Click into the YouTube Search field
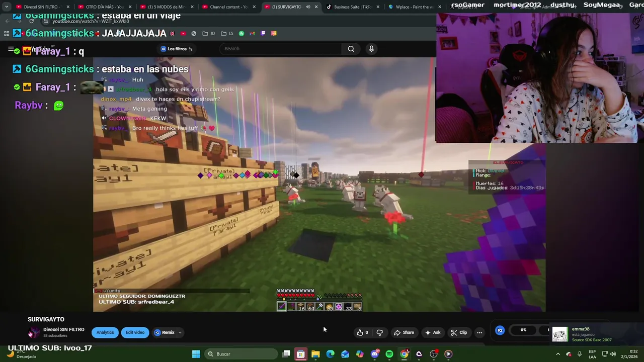Screen dimensions: 644x362 click(281, 49)
